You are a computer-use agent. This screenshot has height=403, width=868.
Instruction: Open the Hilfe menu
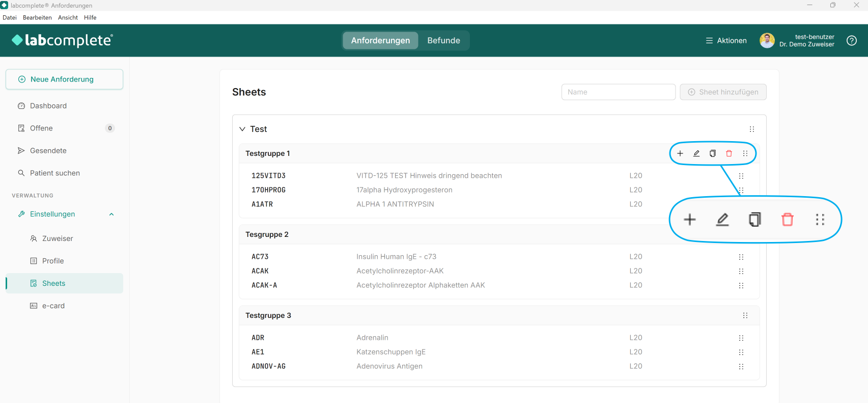pos(90,17)
